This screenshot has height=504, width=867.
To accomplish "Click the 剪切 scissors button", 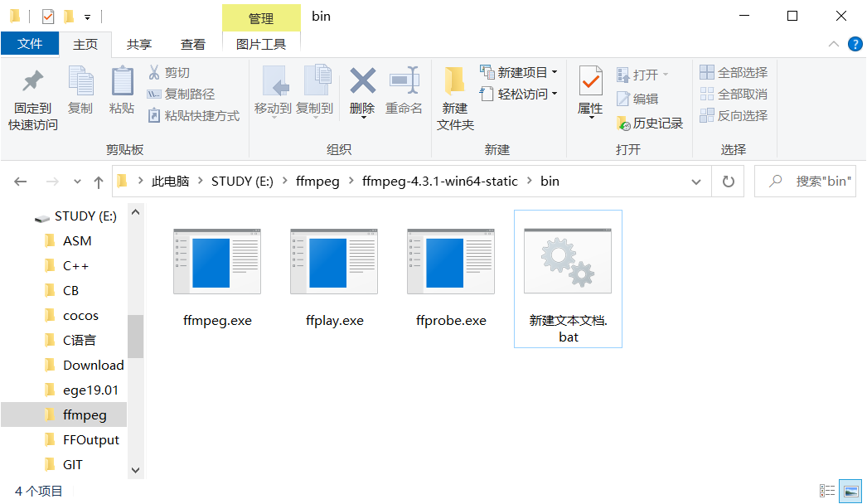I will tap(169, 72).
